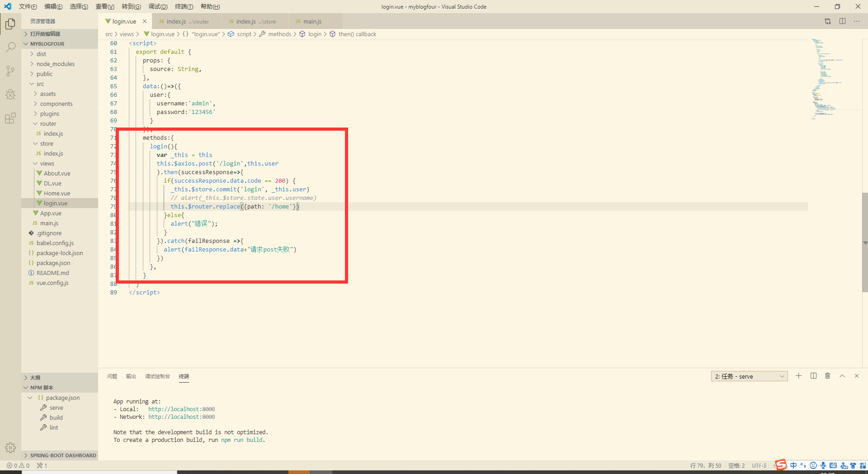Collapse the router folder
This screenshot has height=474, width=868.
(48, 123)
